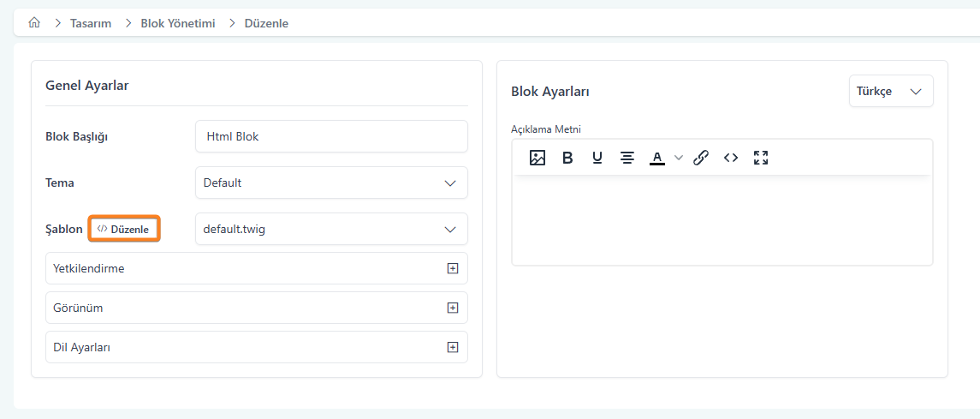Insert image using editor toolbar icon
Image resolution: width=980 pixels, height=419 pixels.
click(x=538, y=158)
